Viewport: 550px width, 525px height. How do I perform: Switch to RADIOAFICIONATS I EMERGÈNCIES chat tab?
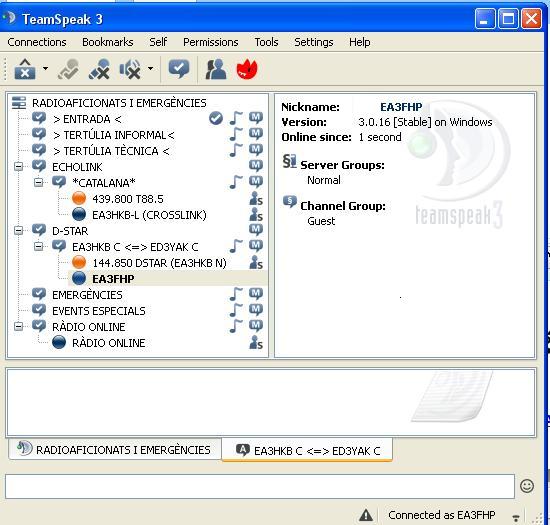(x=115, y=449)
